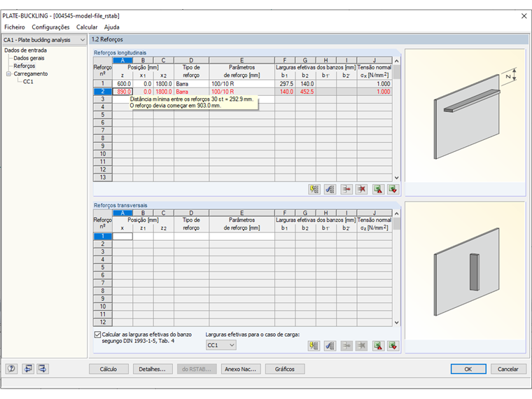This screenshot has height=399, width=532.
Task: Confirm with the OK button
Action: point(468,369)
